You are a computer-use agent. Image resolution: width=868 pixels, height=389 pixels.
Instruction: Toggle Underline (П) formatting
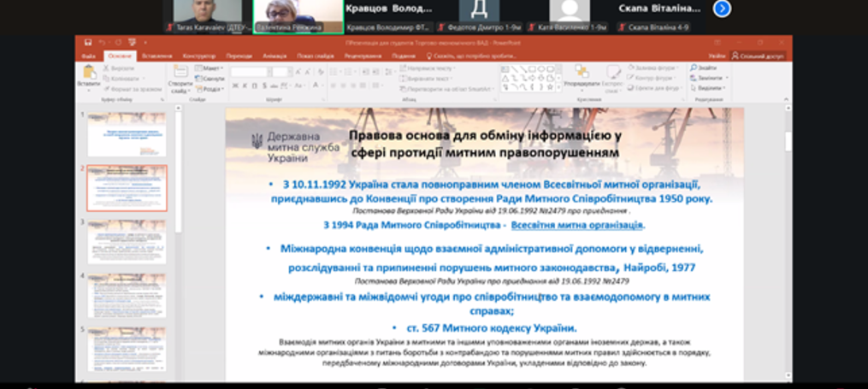(255, 85)
